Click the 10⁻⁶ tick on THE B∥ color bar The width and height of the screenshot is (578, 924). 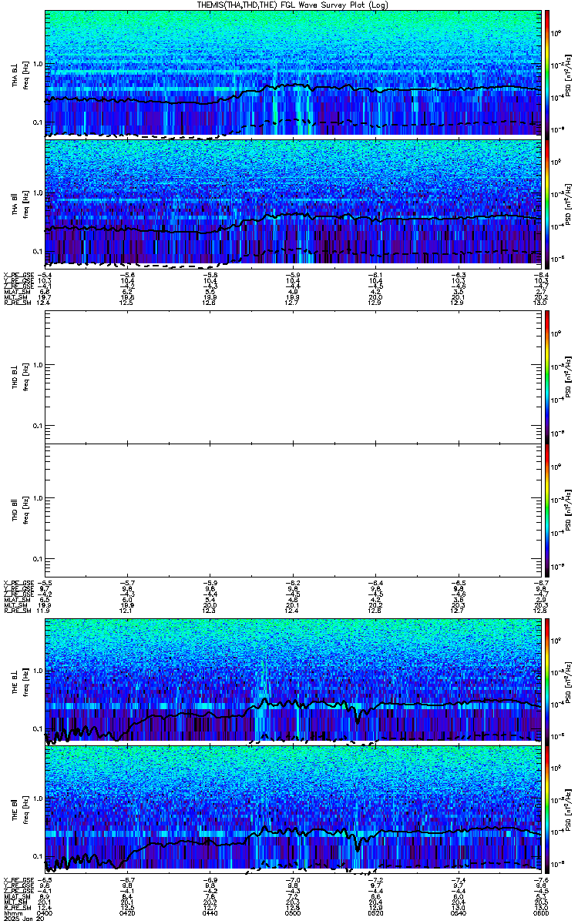pyautogui.click(x=559, y=862)
